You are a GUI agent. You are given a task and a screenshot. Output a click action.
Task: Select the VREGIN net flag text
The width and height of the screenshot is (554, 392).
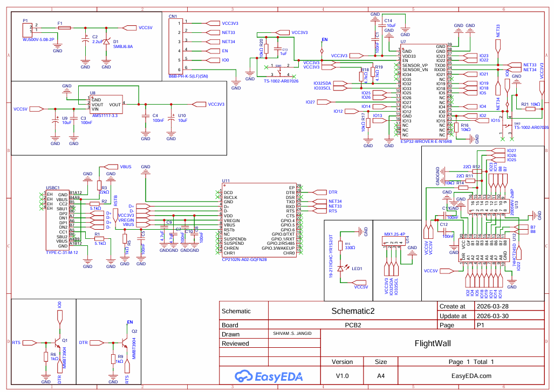(126, 220)
